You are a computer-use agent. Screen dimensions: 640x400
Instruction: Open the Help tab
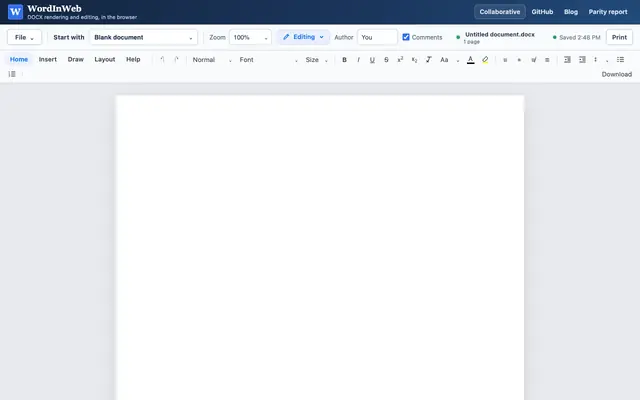click(133, 59)
